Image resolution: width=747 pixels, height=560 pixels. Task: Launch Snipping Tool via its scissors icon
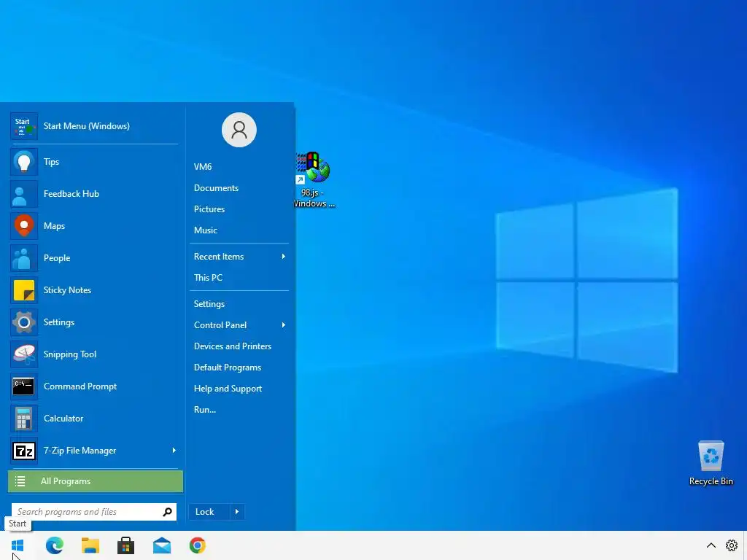coord(24,354)
